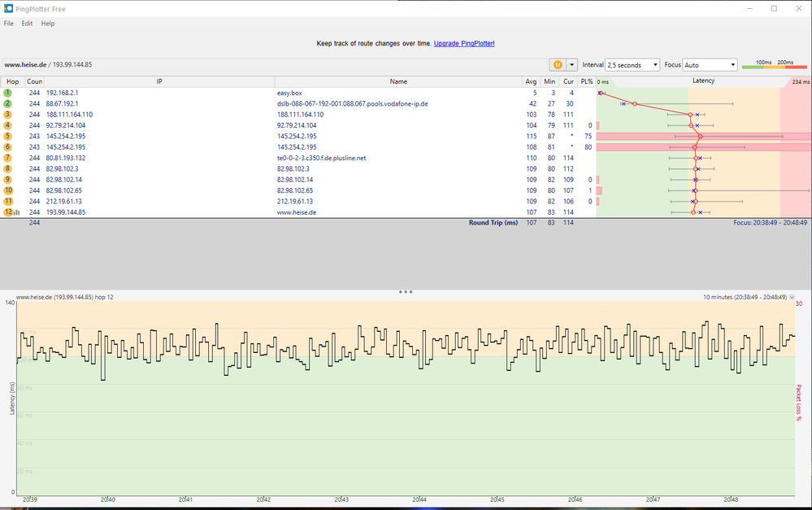Viewport: 812px width, 510px height.
Task: Open the Help menu
Action: 48,24
